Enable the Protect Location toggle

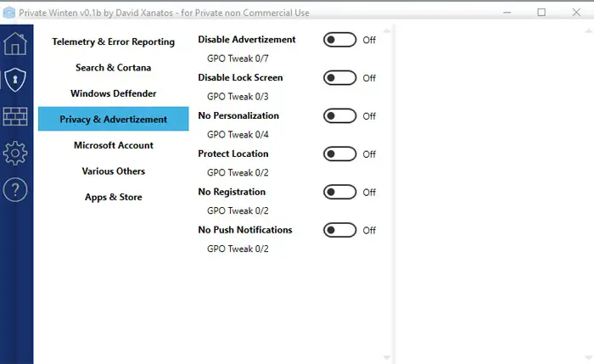(340, 154)
